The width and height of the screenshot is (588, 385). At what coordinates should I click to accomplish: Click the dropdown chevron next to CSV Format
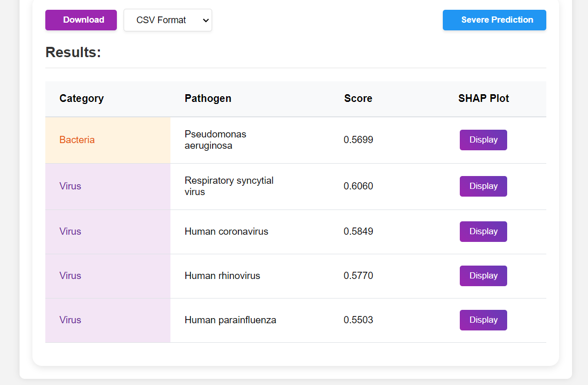tap(205, 20)
